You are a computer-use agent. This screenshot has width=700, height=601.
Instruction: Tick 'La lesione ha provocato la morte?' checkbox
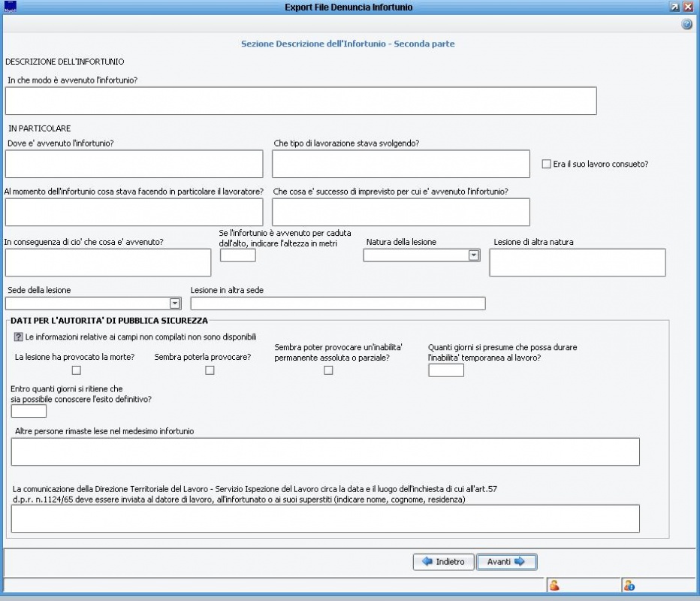pos(77,370)
